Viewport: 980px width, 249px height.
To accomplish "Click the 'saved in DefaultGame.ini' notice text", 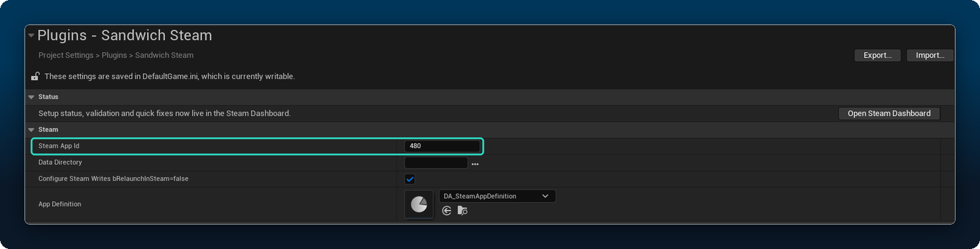I will (x=170, y=76).
